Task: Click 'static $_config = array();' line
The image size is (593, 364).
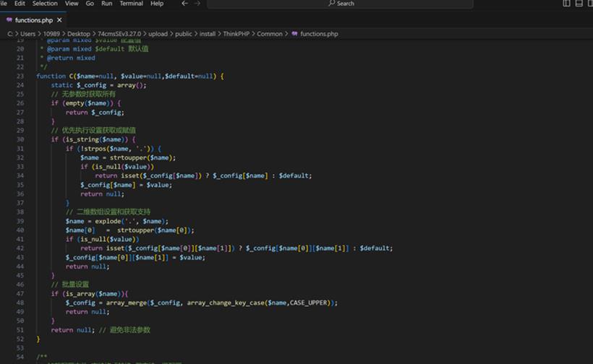Action: tap(98, 85)
